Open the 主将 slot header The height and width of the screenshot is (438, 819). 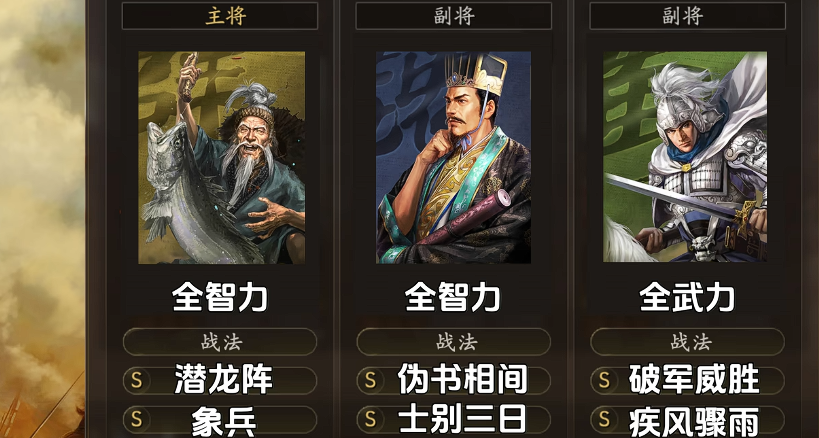220,16
